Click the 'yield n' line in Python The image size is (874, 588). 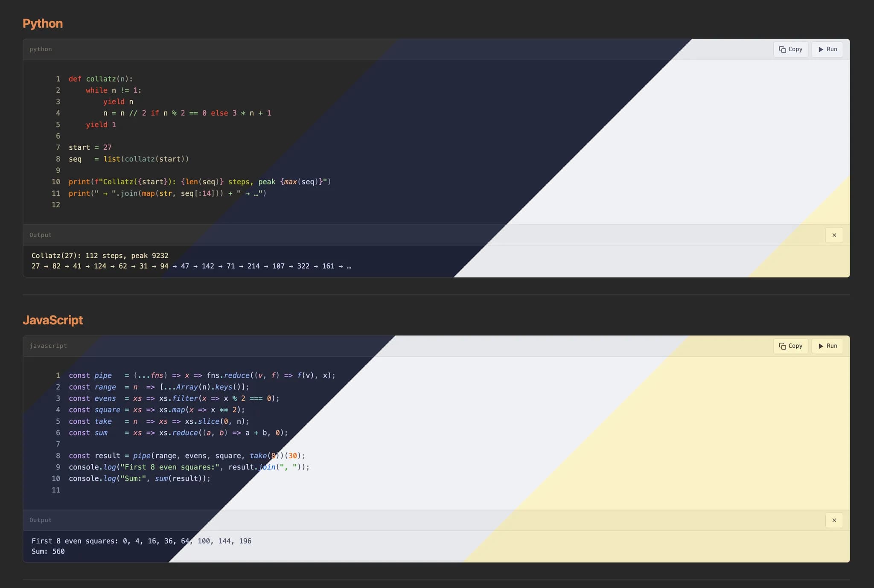tap(118, 102)
